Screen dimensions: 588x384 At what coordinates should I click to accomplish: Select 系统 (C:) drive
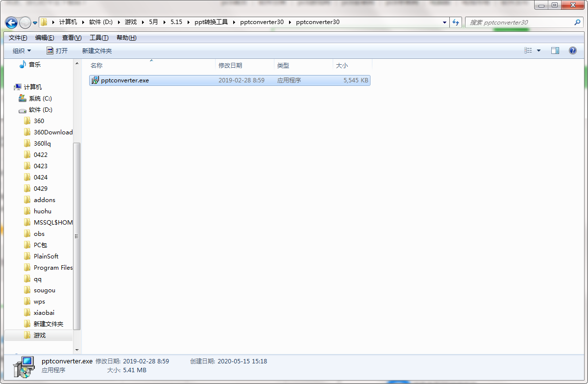tap(40, 98)
